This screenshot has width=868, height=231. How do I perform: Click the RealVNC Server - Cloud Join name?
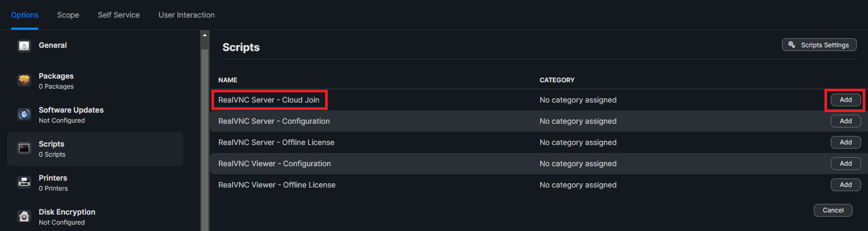click(x=269, y=100)
